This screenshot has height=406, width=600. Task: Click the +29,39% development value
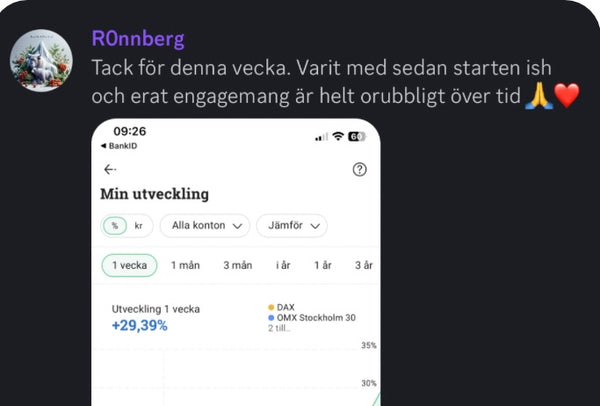coord(139,326)
